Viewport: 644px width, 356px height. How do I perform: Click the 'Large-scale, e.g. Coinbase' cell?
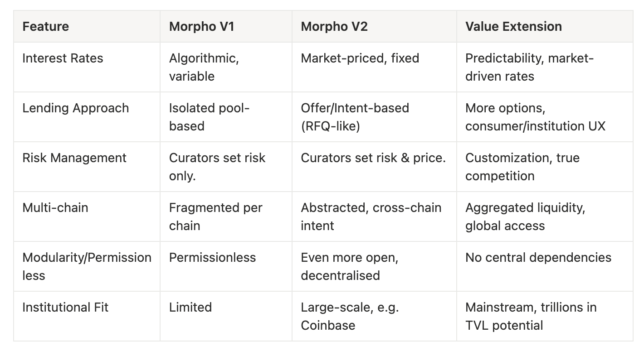coord(349,316)
